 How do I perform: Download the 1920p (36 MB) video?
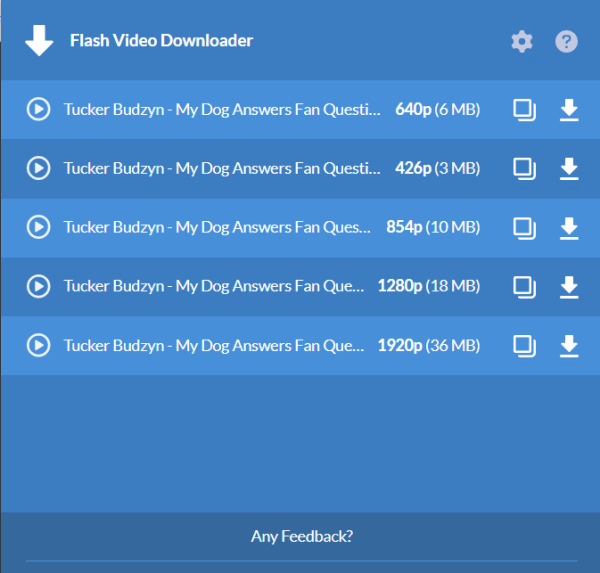click(569, 346)
